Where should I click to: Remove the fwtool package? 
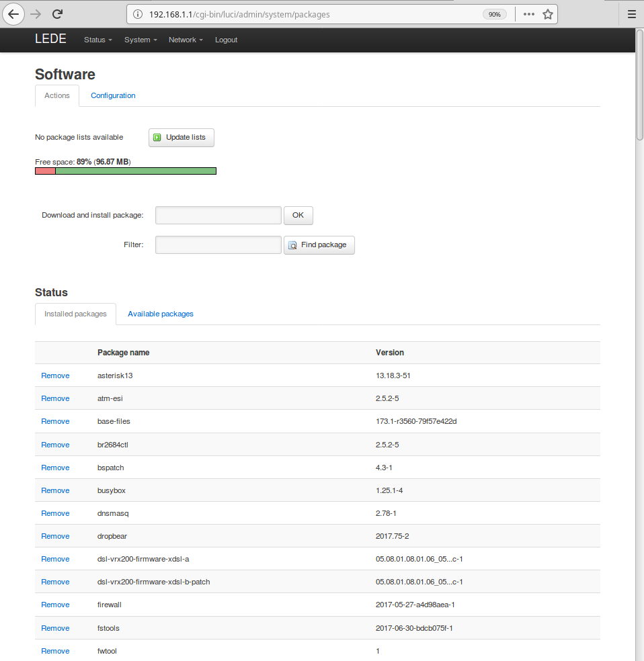click(55, 651)
